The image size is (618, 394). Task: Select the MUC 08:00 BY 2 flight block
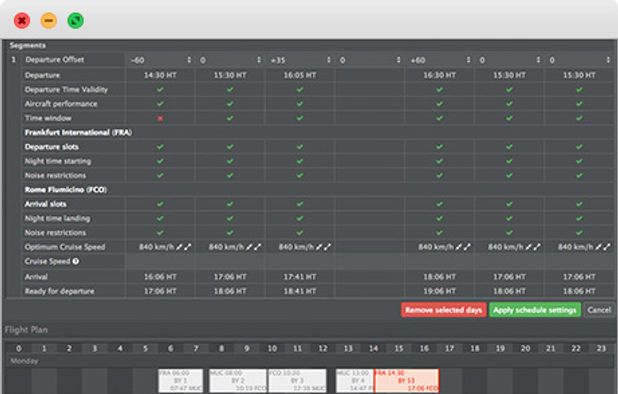(238, 381)
